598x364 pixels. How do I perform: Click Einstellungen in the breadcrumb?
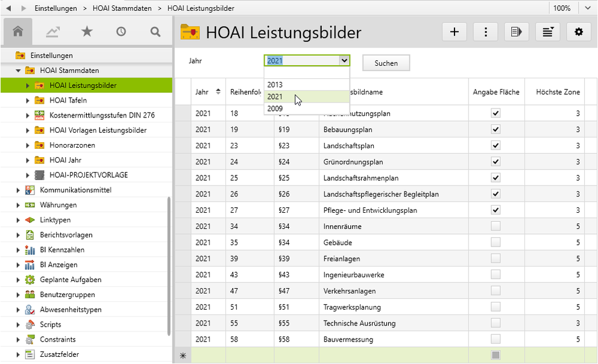point(55,8)
